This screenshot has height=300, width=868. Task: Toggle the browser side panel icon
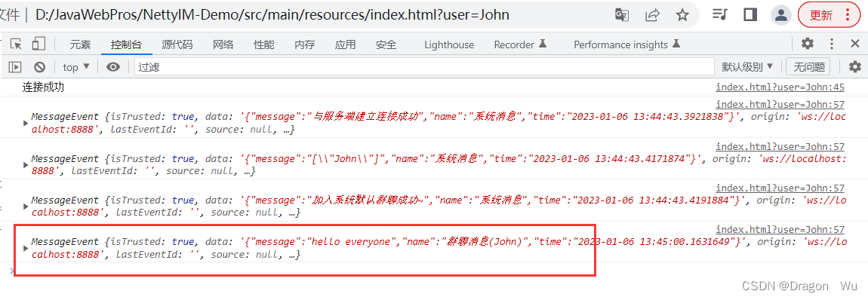(x=750, y=15)
